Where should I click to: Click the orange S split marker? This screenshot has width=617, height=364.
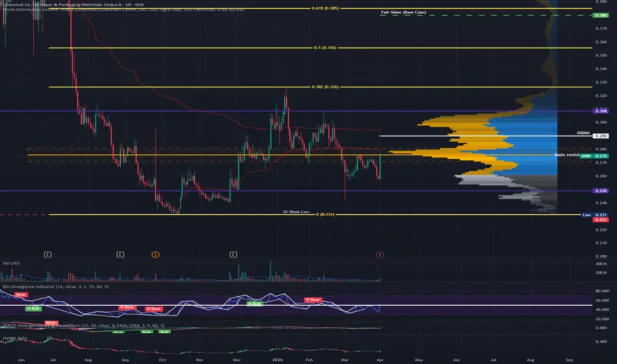(x=156, y=255)
